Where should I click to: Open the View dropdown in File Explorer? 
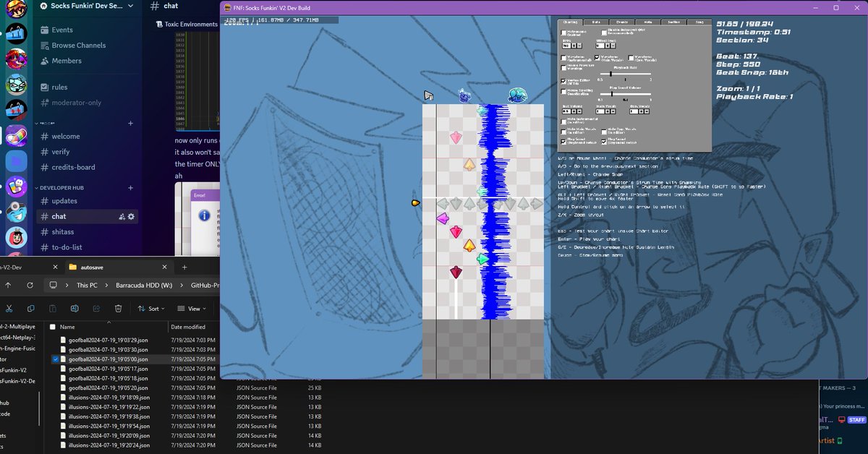point(192,309)
